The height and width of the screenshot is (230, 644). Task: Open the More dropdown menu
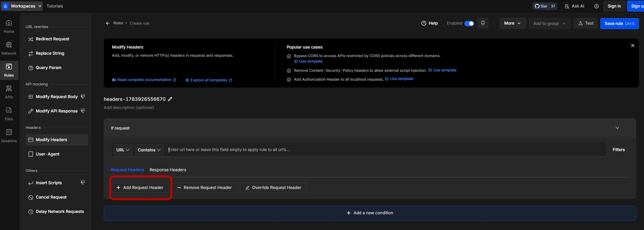pos(513,23)
